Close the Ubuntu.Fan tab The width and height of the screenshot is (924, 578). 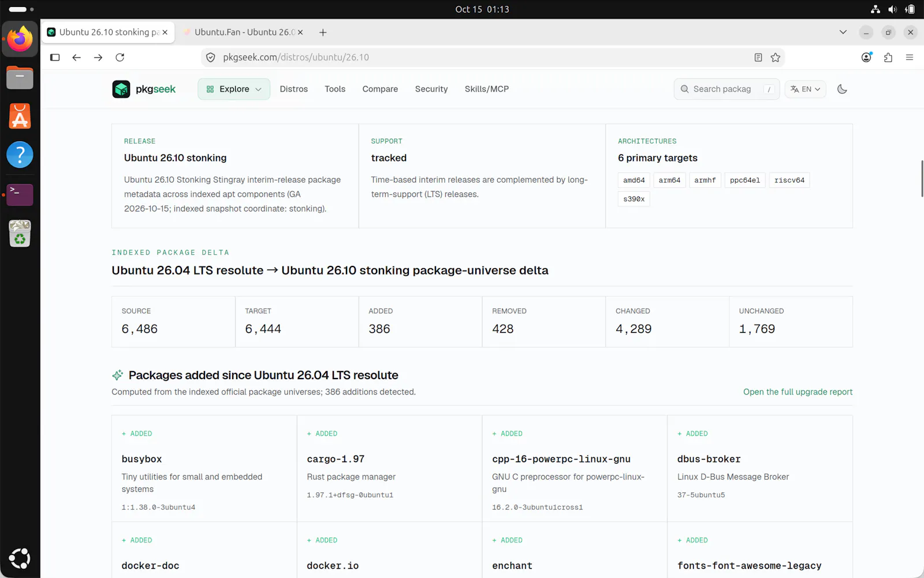click(300, 32)
